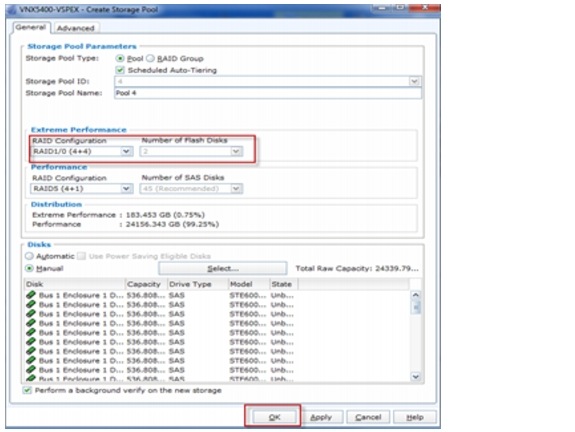Switch to the Advanced tab
Screen dimensions: 575x432
(76, 28)
